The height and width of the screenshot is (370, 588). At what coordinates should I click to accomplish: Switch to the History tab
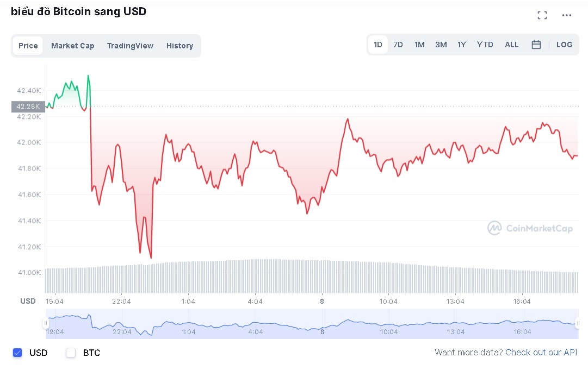click(x=180, y=46)
